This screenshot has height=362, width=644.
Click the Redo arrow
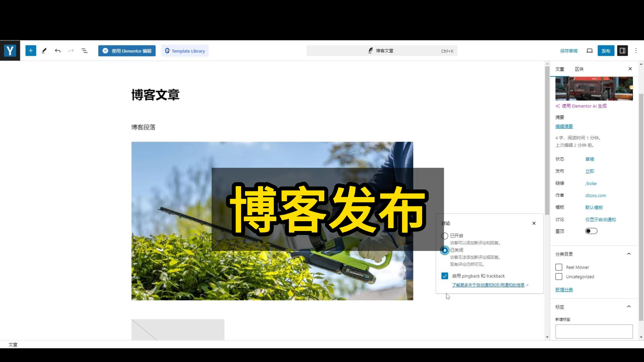click(x=71, y=50)
